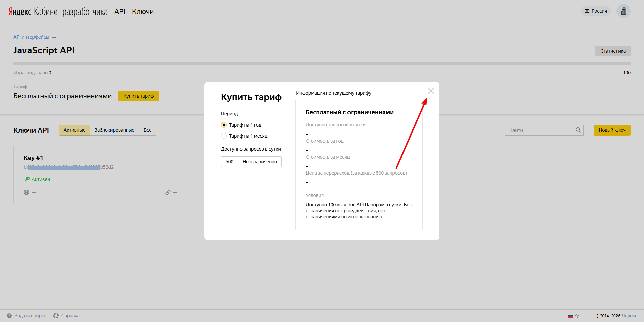Open the Яндекс copyright link in footer

[x=629, y=316]
